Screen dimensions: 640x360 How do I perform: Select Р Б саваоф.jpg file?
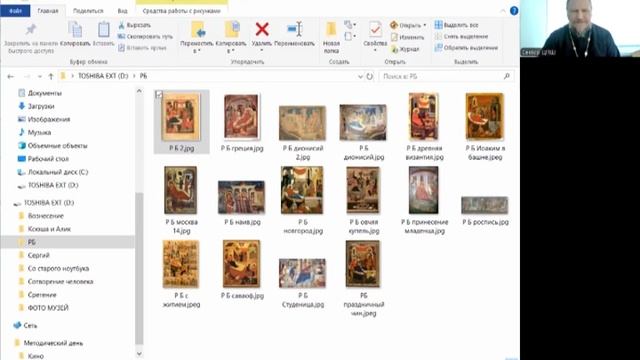tap(242, 269)
